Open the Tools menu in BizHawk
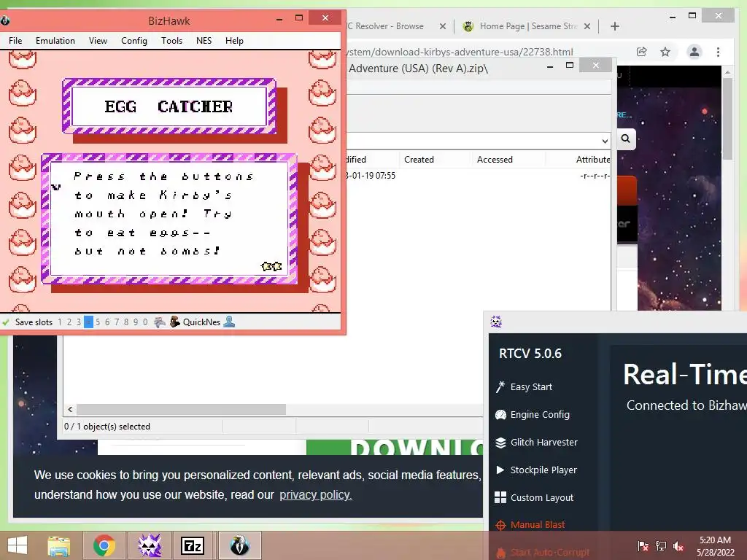The image size is (747, 560). [171, 41]
